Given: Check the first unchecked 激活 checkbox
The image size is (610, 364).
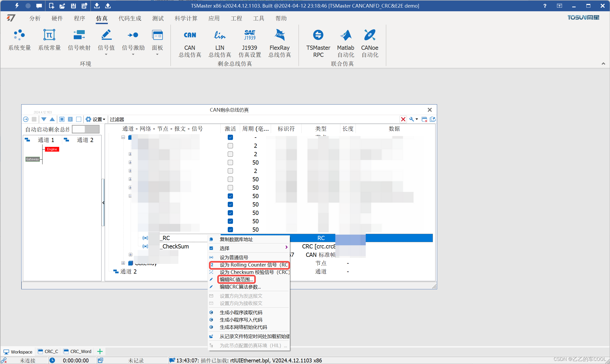Looking at the screenshot, I should tap(230, 146).
